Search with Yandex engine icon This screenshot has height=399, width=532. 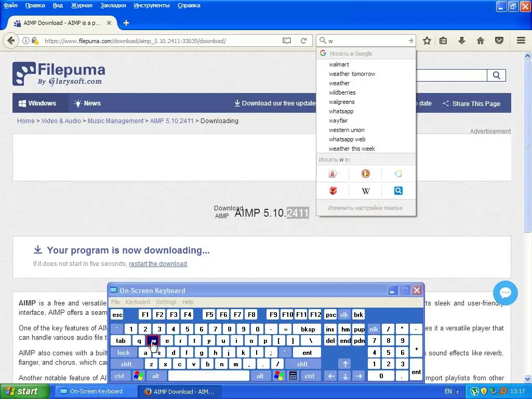click(x=333, y=174)
